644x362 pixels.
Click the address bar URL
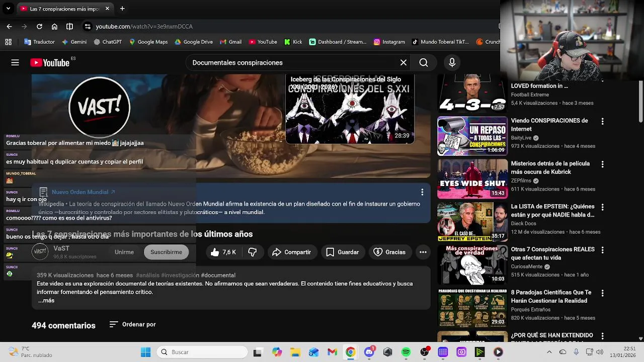[x=144, y=26]
